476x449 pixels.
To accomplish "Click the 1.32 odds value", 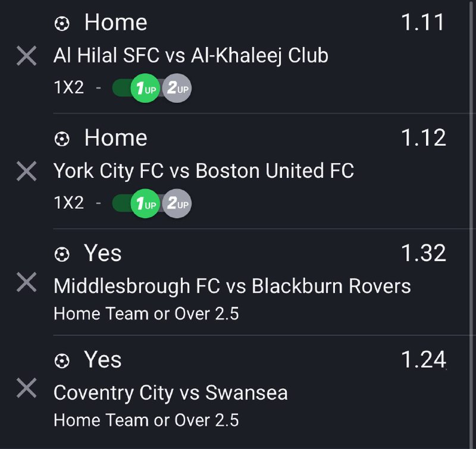I will click(423, 253).
